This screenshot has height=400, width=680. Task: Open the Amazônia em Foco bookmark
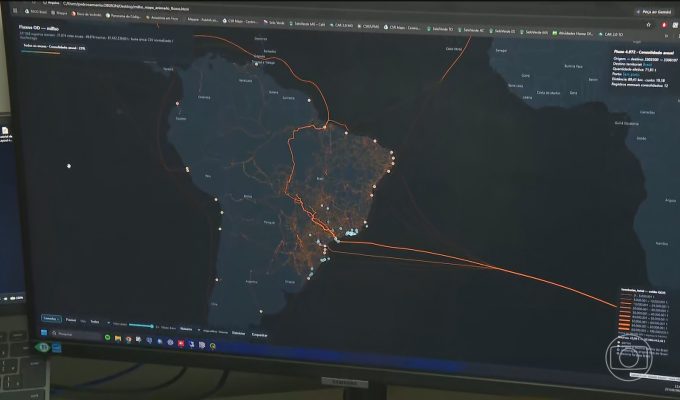click(x=163, y=18)
